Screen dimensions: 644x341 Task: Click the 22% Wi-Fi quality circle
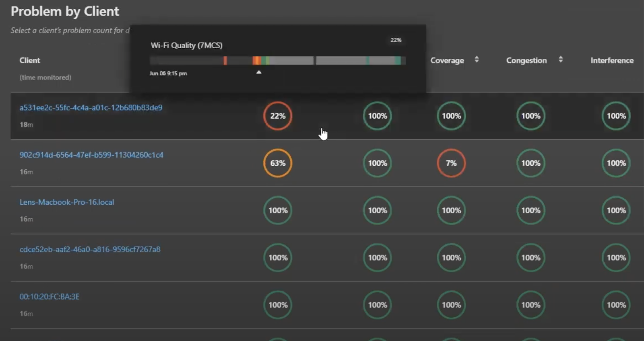coord(277,116)
